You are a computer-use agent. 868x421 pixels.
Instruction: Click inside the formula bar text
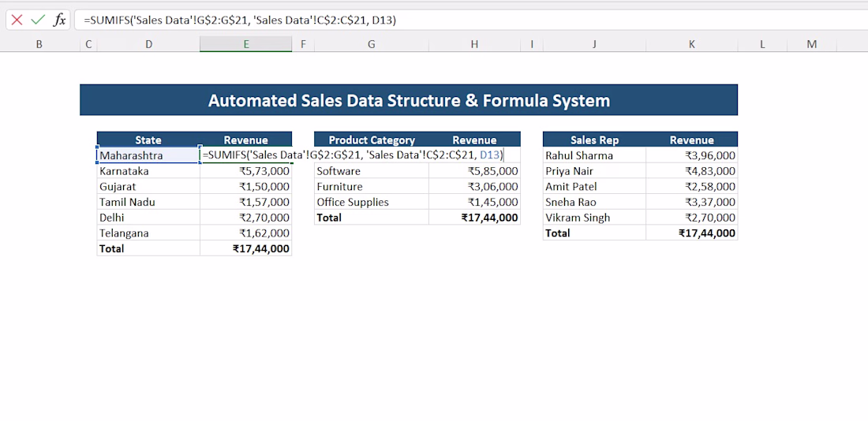click(240, 20)
